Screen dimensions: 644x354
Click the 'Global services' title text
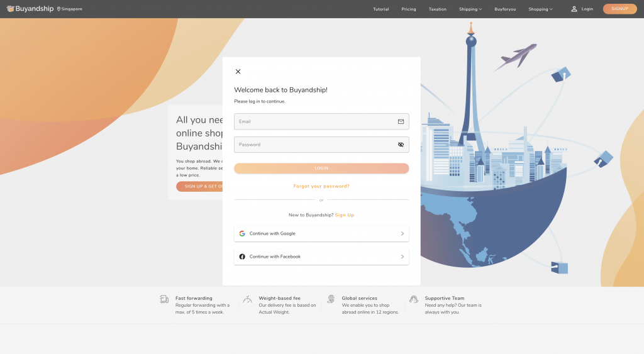[359, 298]
